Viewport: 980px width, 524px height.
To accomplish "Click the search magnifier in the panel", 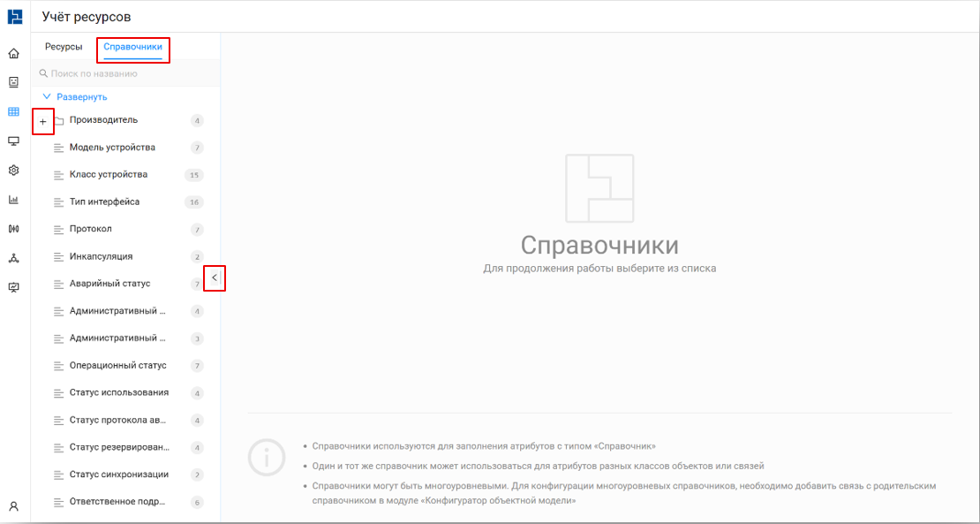I will tap(42, 72).
